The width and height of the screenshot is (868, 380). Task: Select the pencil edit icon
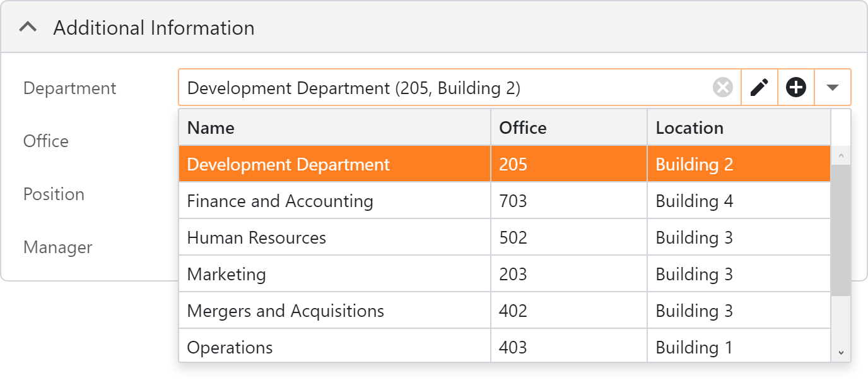coord(759,87)
